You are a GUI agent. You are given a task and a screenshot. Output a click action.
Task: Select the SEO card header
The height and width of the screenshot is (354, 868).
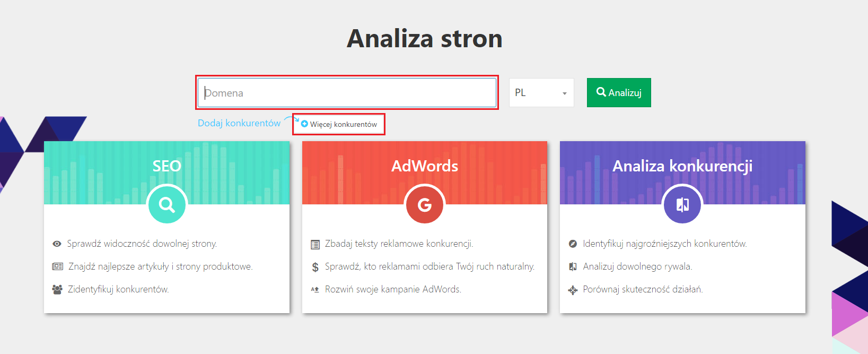click(x=166, y=166)
